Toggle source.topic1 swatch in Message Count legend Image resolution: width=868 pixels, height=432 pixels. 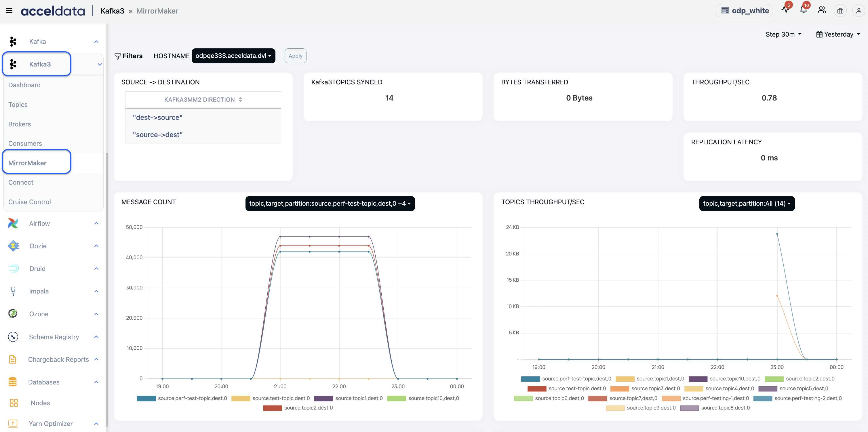click(323, 398)
